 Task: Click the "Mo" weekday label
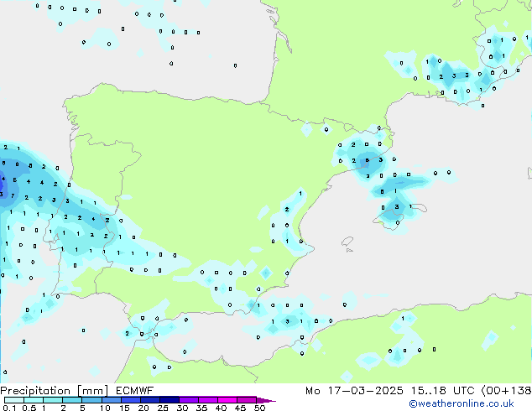coord(312,391)
